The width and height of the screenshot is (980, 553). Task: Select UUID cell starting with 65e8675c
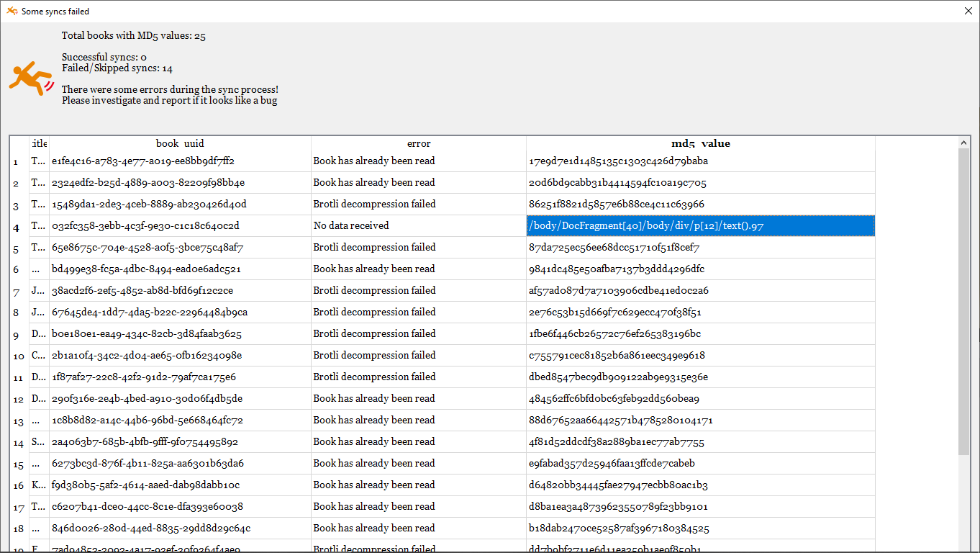point(180,248)
